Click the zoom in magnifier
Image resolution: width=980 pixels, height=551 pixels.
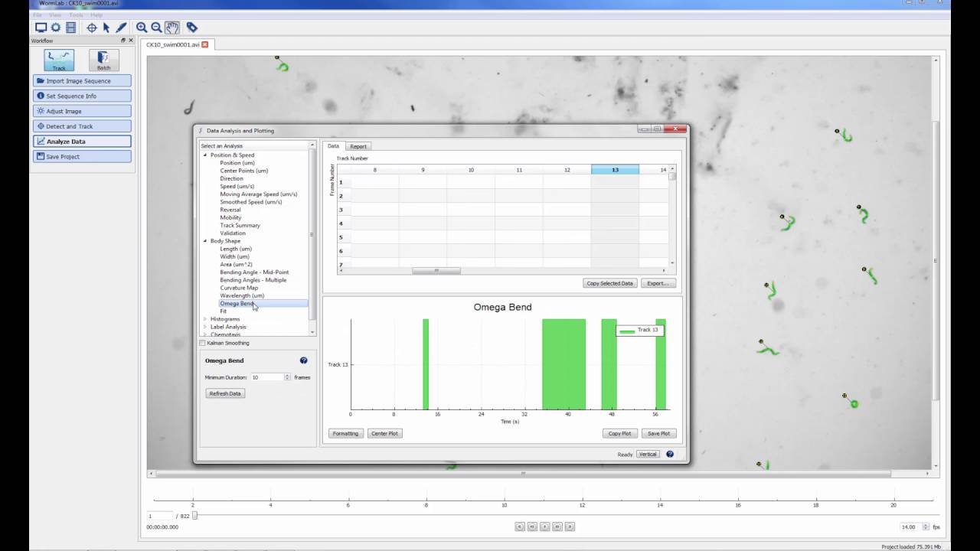142,28
